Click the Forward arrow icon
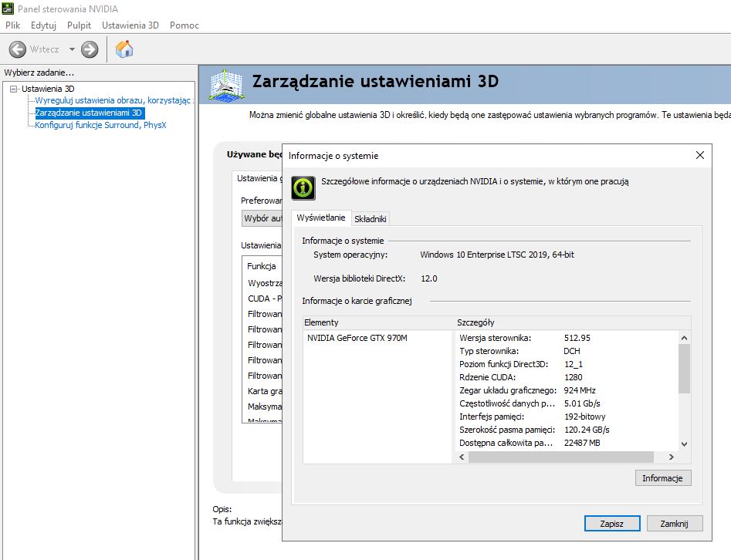Screen dimensions: 731x560 (90, 49)
